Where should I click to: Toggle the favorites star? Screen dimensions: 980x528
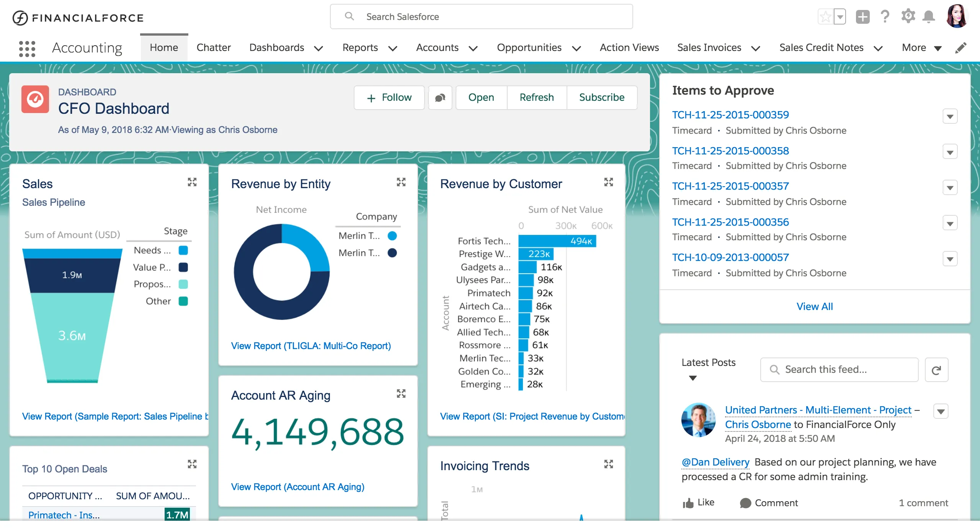click(826, 17)
